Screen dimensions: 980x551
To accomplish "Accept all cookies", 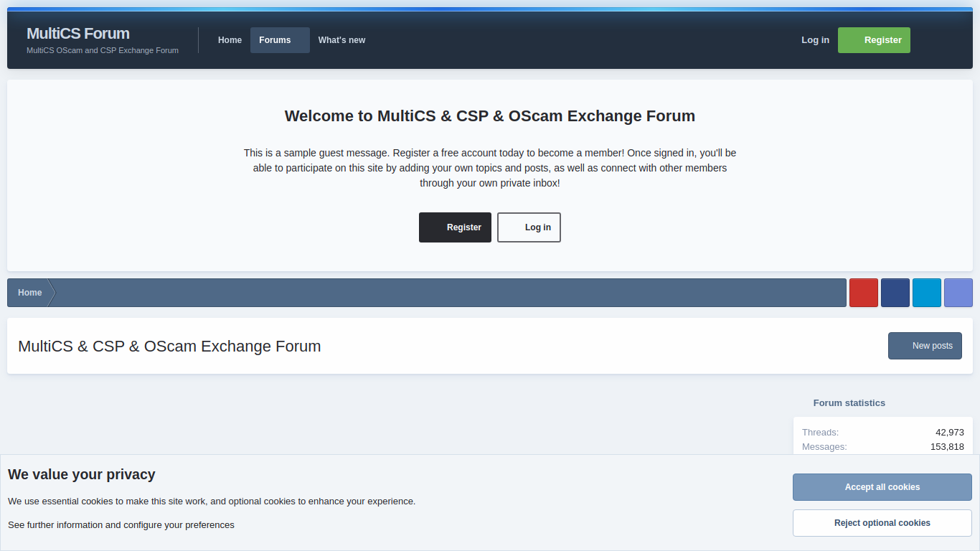I will (882, 487).
